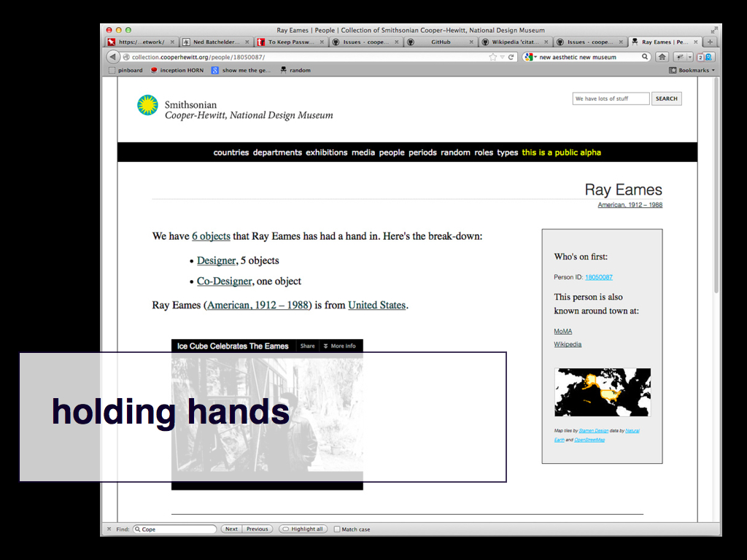Enable the Match case checkbox
The image size is (747, 560).
pos(337,529)
